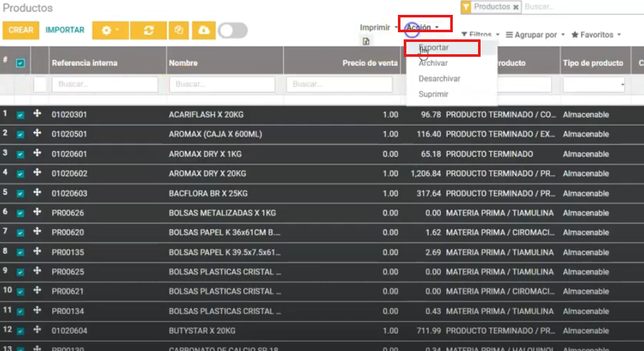Click the duplicate/copy icon button
Image resolution: width=644 pixels, height=351 pixels.
click(x=178, y=30)
